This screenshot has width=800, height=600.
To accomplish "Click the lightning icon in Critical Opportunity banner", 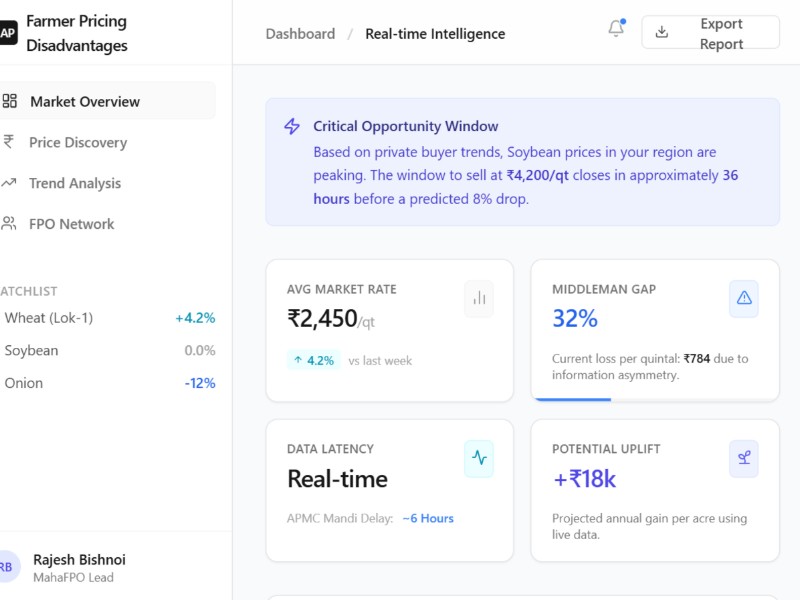I will point(292,127).
